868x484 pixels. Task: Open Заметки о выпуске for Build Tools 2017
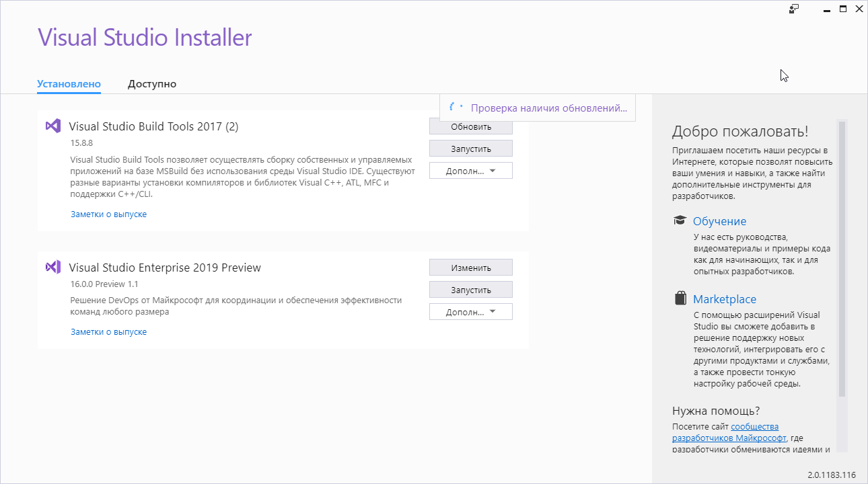pyautogui.click(x=108, y=214)
